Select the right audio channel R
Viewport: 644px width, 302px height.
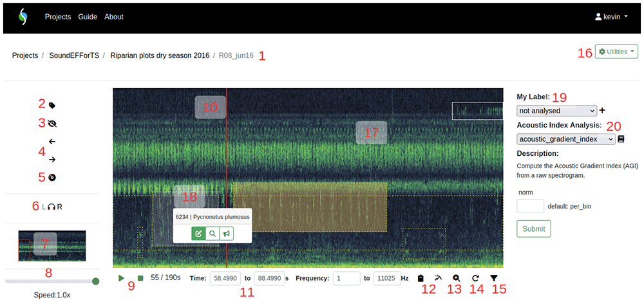(59, 207)
